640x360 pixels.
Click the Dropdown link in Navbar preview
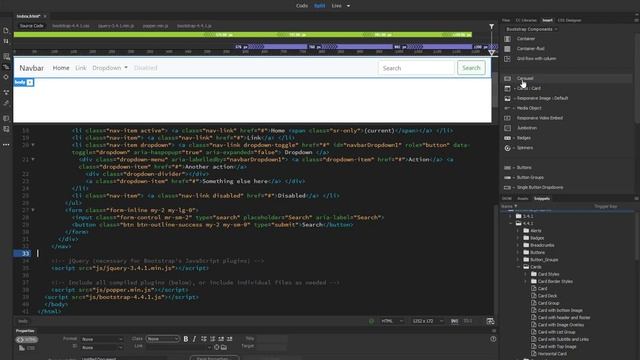110,68
